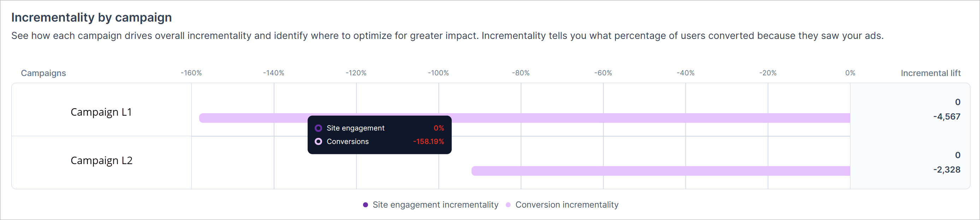980x220 pixels.
Task: Click the -4,567 incremental lift value
Action: point(946,117)
